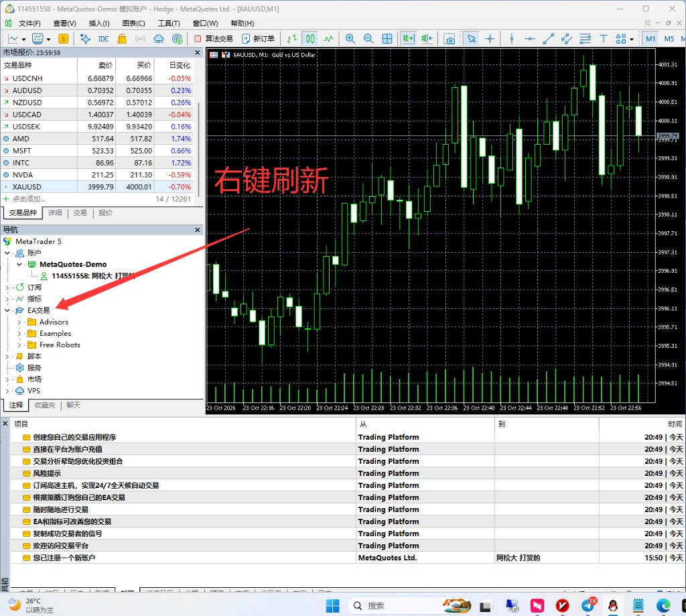Click the 新订单 new order button
This screenshot has width=686, height=616.
tap(259, 39)
